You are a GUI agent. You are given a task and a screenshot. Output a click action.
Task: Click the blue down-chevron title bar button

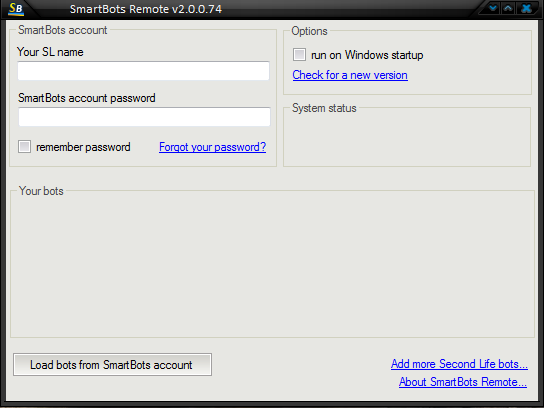click(x=493, y=8)
